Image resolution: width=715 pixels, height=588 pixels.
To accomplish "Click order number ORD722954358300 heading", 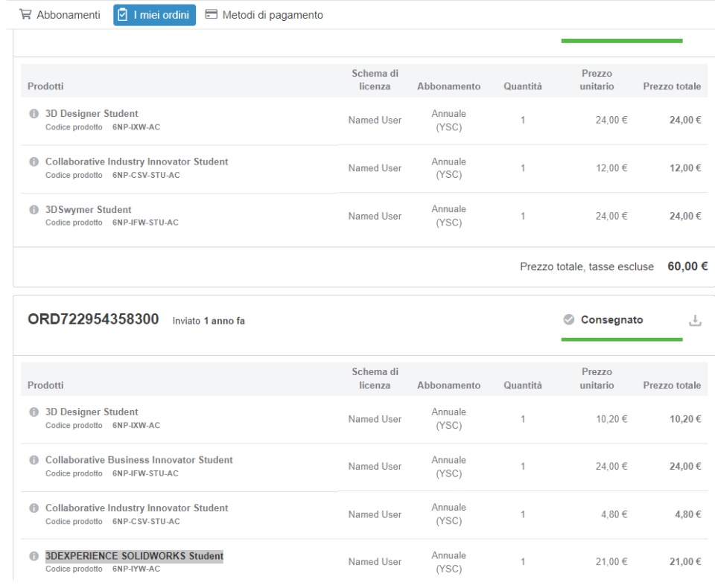I will (93, 320).
